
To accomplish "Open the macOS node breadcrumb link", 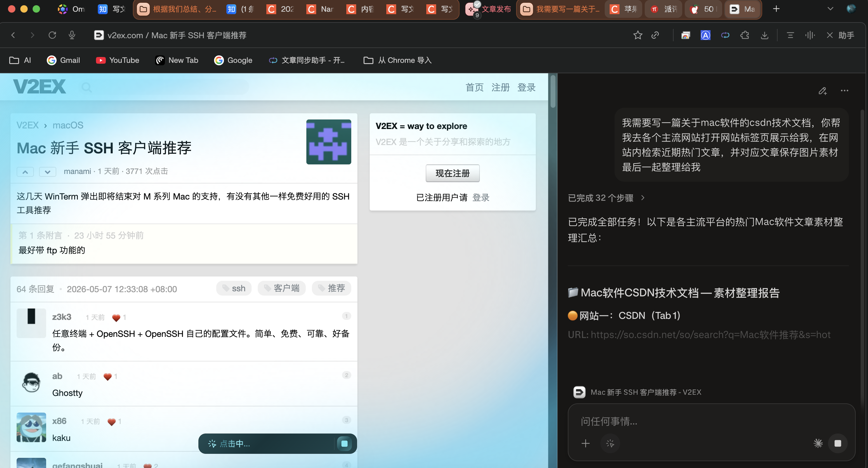I will click(x=68, y=125).
